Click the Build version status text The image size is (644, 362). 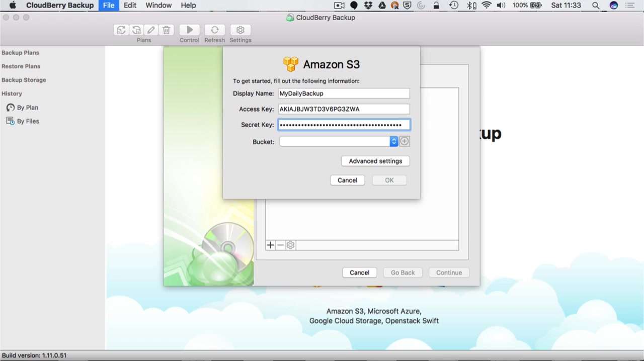34,355
